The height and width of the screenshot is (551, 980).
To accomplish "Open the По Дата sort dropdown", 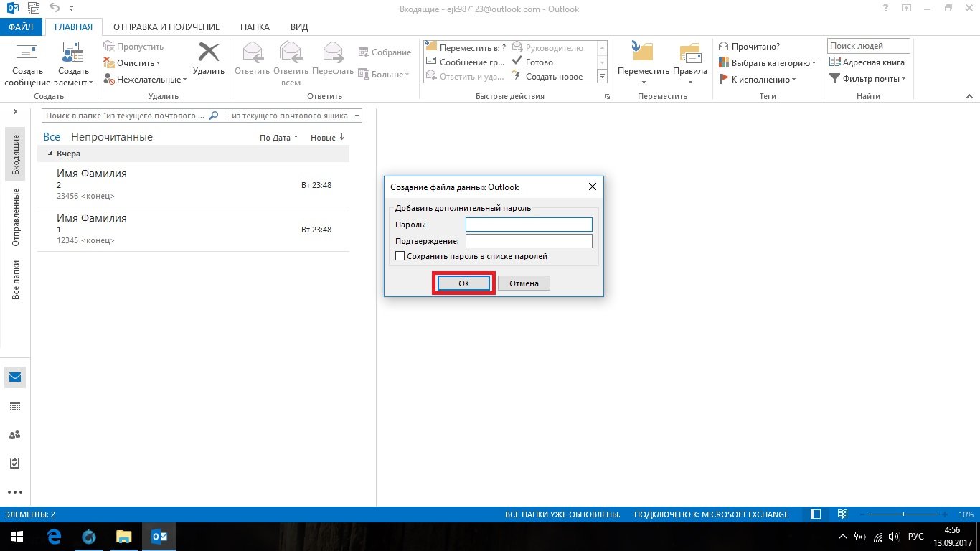I will [x=278, y=138].
